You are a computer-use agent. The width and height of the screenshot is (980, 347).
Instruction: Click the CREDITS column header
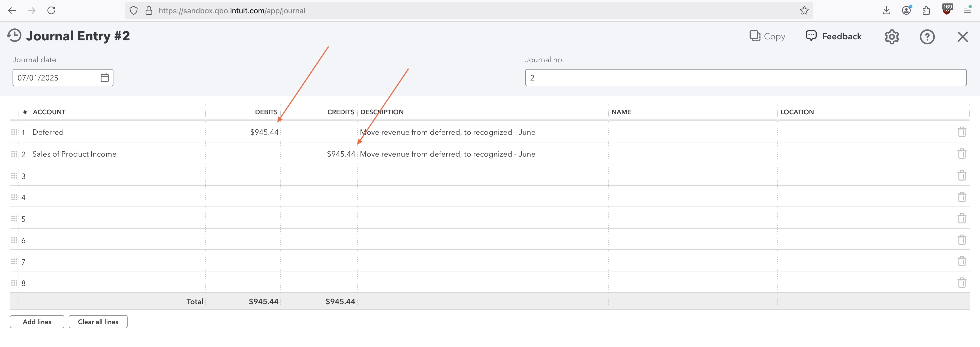point(341,112)
